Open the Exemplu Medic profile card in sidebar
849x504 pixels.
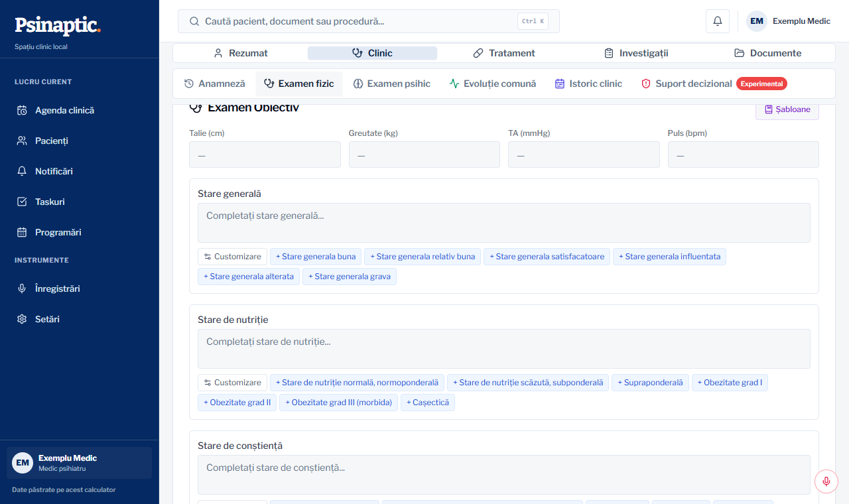pyautogui.click(x=80, y=463)
